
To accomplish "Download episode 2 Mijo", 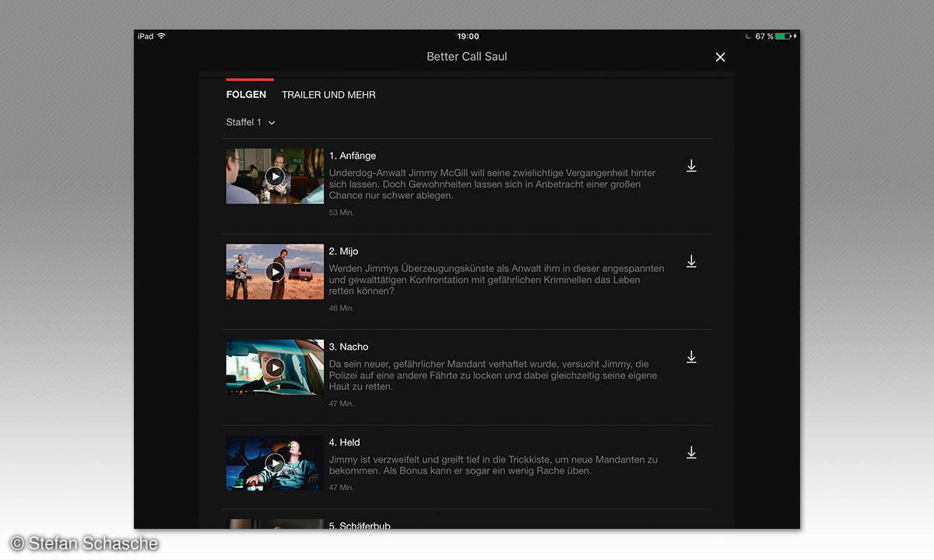I will click(691, 262).
